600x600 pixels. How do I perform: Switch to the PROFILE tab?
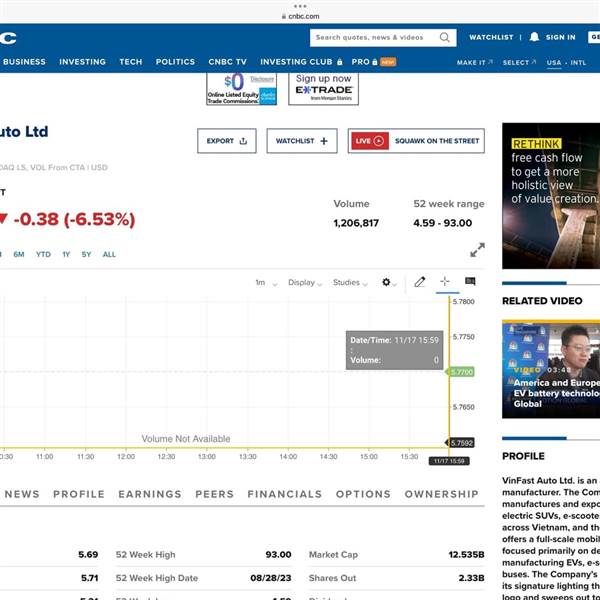[79, 494]
